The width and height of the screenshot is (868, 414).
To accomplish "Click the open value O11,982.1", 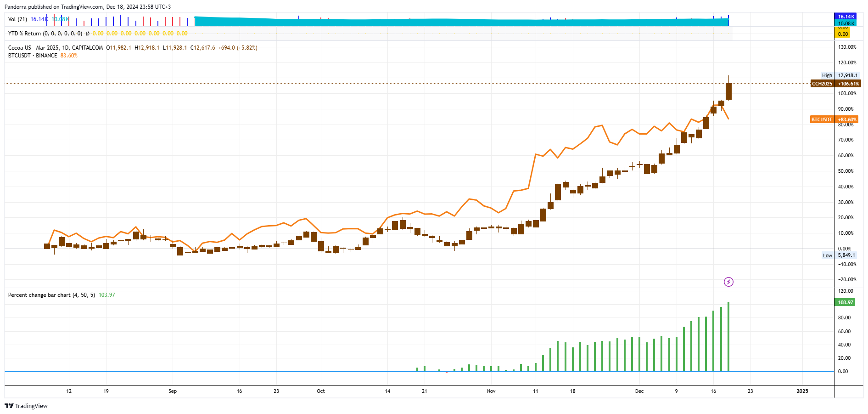I will pyautogui.click(x=118, y=48).
